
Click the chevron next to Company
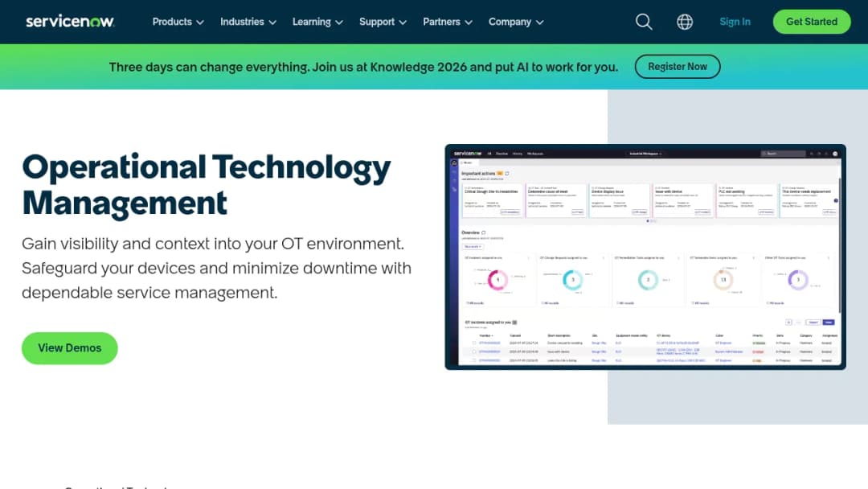(x=540, y=23)
